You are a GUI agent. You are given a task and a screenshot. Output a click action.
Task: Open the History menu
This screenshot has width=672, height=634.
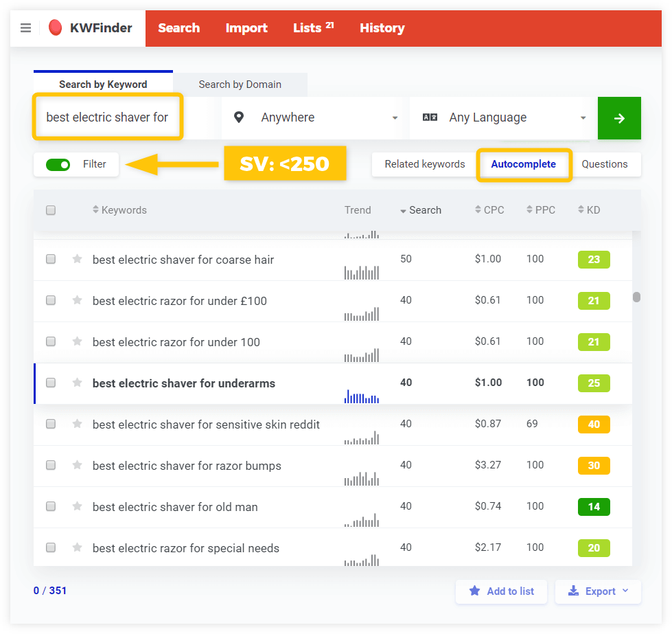[x=382, y=28]
